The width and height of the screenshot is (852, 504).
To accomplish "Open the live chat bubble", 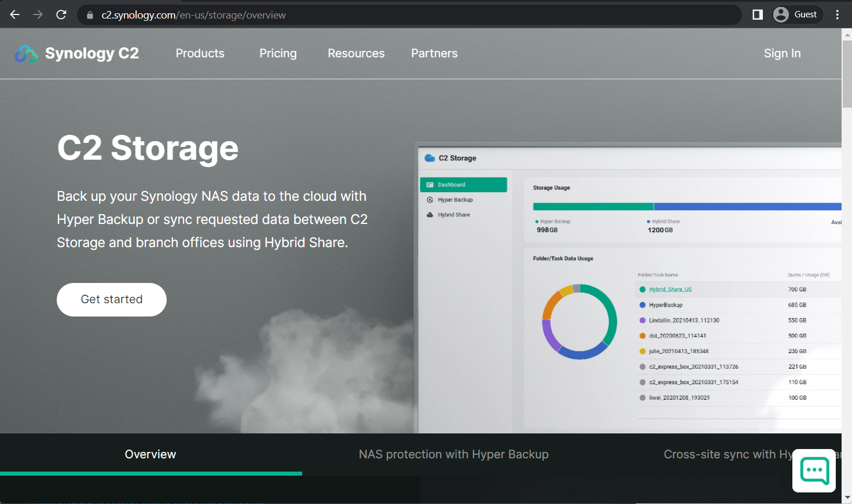I will pyautogui.click(x=814, y=470).
